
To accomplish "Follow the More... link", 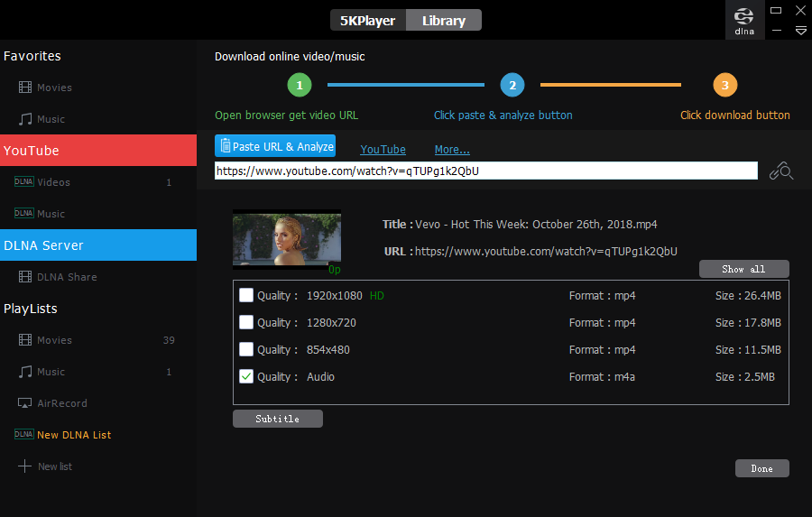I will pos(452,149).
